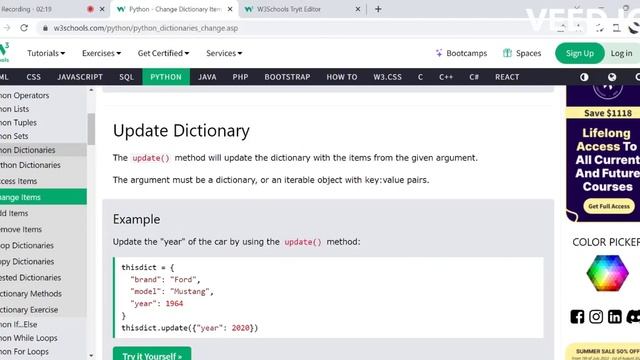The width and height of the screenshot is (640, 360).
Task: Click the Summer Sale 50% off banner
Action: 603,352
